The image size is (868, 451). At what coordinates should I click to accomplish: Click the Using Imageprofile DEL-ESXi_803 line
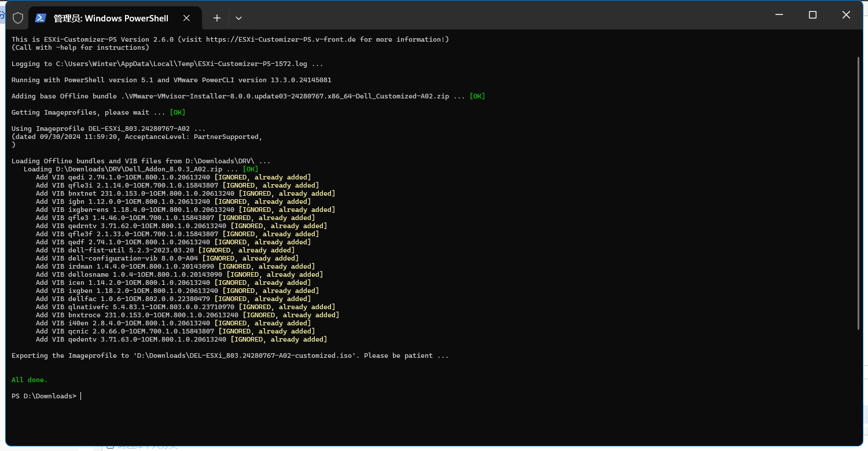[x=108, y=129]
